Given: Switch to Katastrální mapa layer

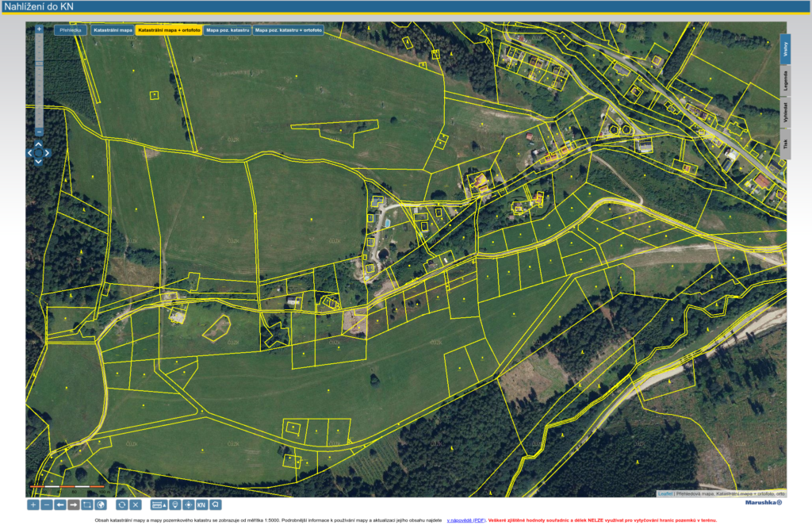Looking at the screenshot, I should click(x=113, y=30).
